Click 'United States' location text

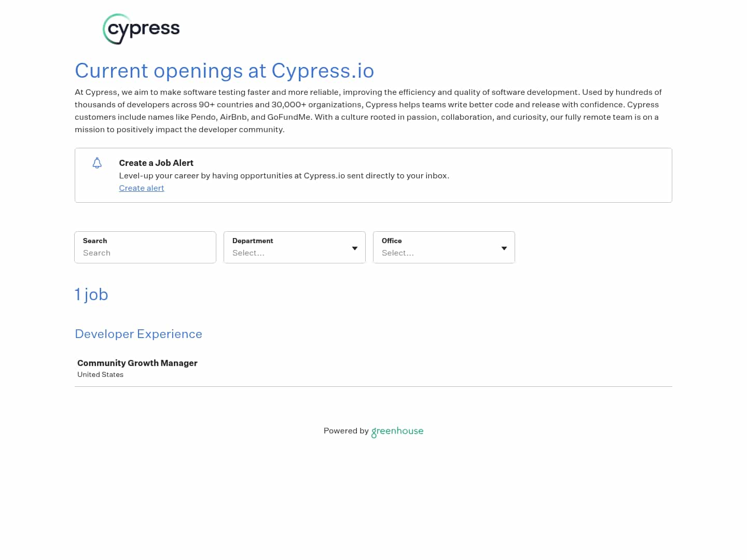tap(101, 374)
